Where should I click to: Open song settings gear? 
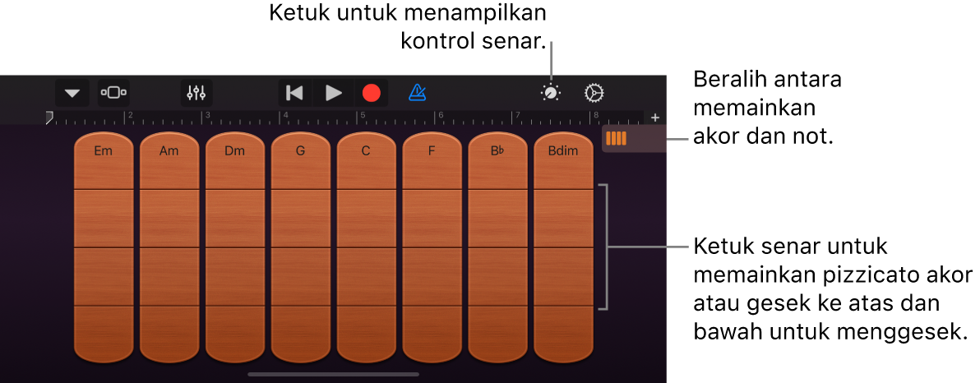(594, 93)
